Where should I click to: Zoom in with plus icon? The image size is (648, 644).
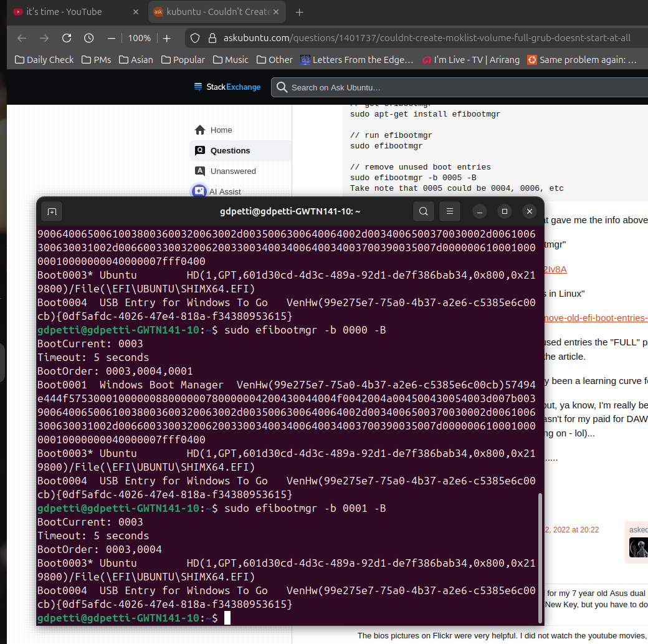pyautogui.click(x=167, y=38)
